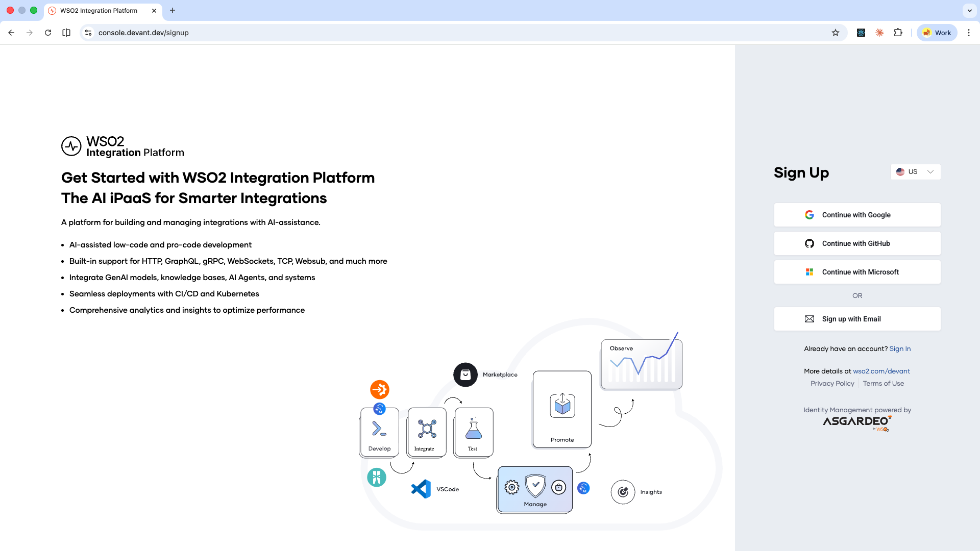Follow the Sign In link
The height and width of the screenshot is (551, 980).
point(900,349)
